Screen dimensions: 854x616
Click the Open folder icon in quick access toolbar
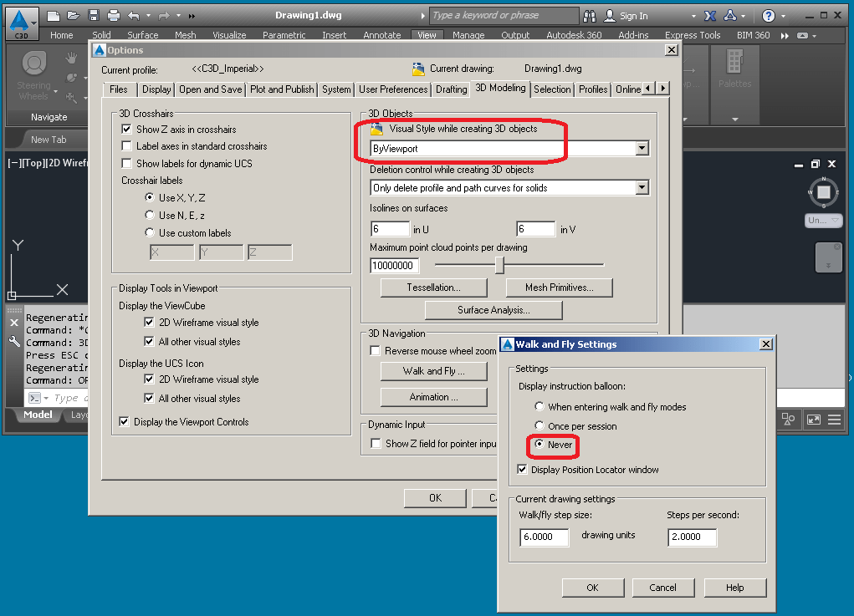[74, 16]
